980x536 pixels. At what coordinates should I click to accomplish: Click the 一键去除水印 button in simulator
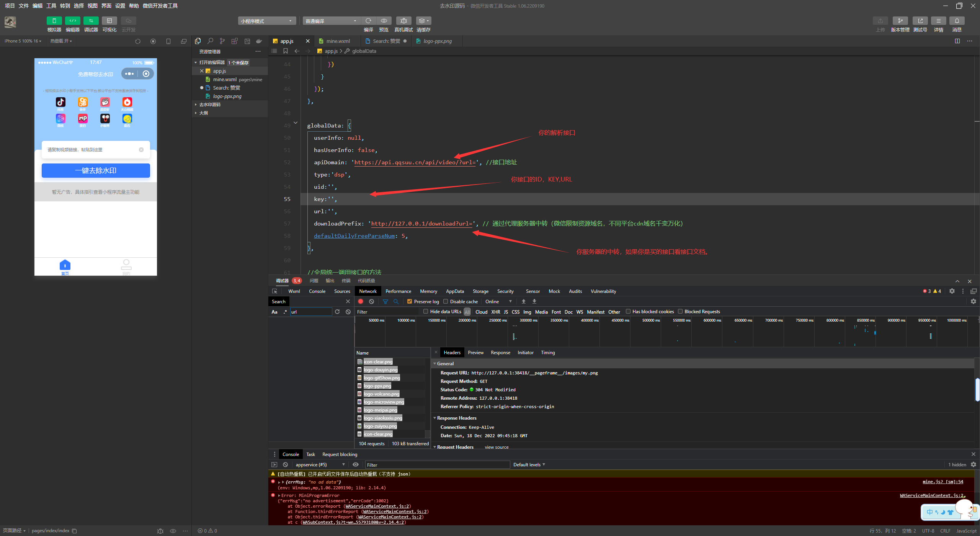click(96, 171)
